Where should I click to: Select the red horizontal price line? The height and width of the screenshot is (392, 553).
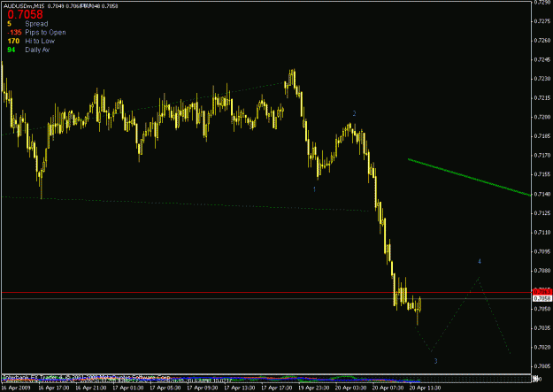coord(266,293)
